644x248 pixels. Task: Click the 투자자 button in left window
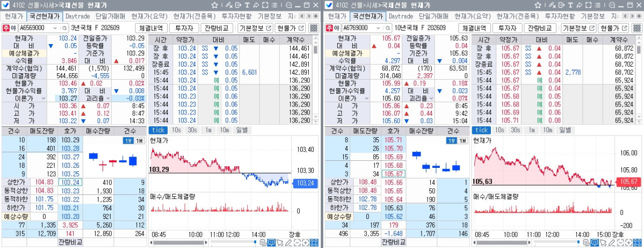(184, 28)
